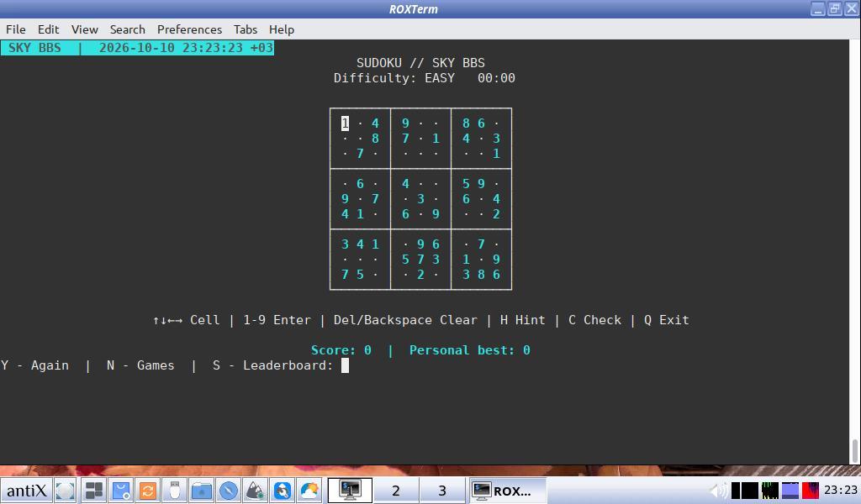The width and height of the screenshot is (861, 504).
Task: Open the antiX start menu
Action: [26, 490]
